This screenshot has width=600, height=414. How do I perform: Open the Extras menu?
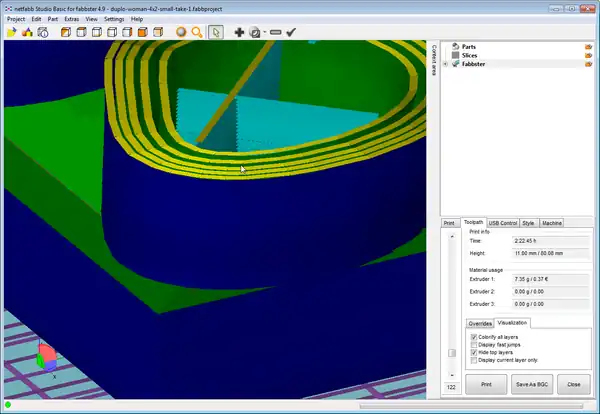pyautogui.click(x=71, y=19)
